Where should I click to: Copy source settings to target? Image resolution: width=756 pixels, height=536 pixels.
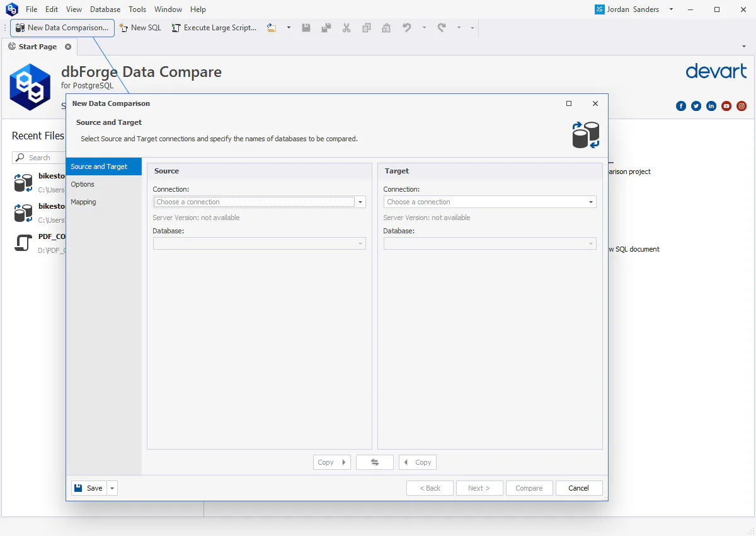(332, 462)
